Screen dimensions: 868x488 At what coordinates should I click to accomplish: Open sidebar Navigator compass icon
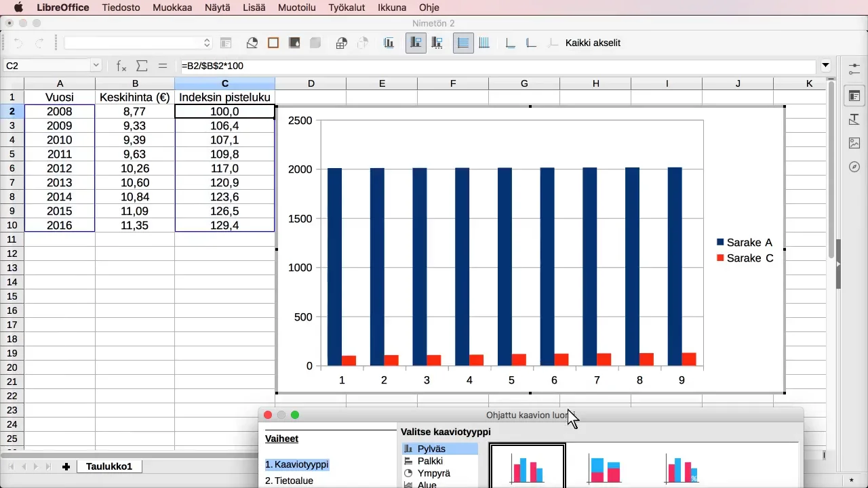tap(854, 167)
